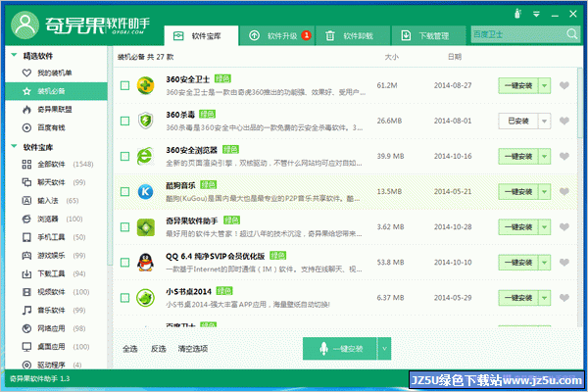This screenshot has width=588, height=392.
Task: Click inside the 百度卫士 search field
Action: 517,34
